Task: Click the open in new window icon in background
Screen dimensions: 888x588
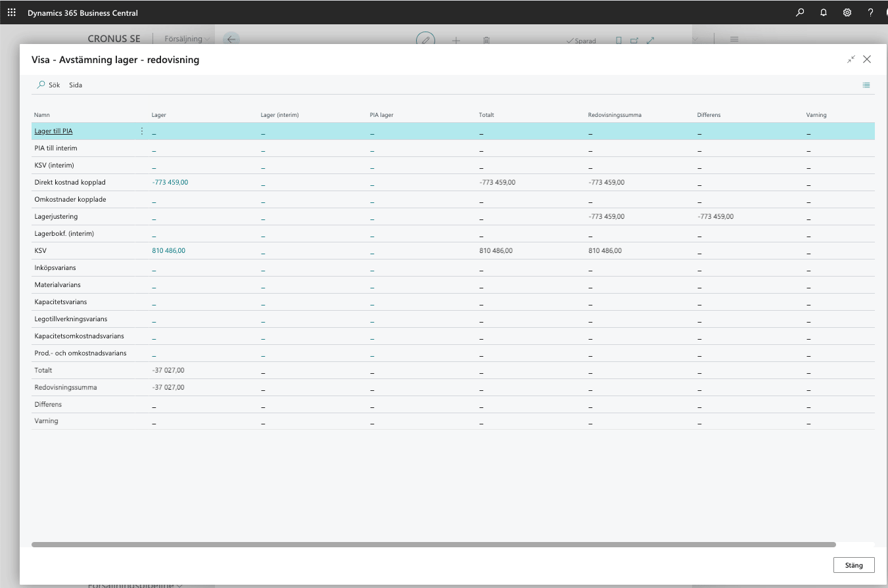Action: point(634,40)
